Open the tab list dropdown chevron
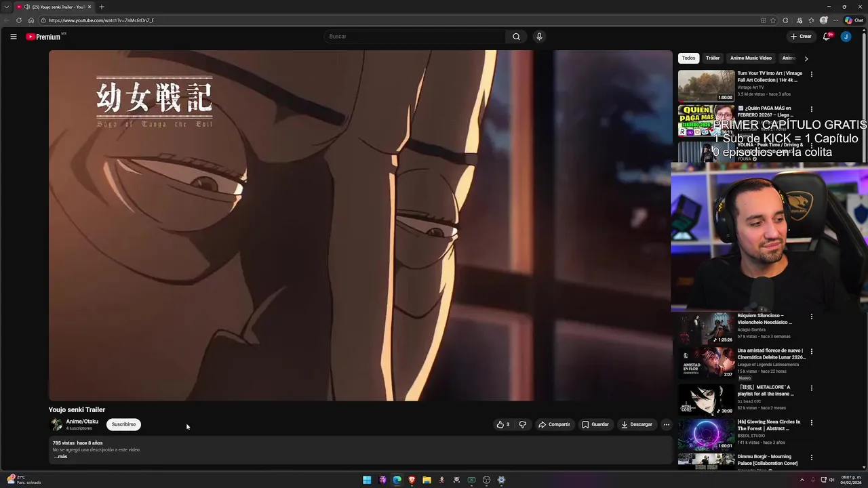Image resolution: width=868 pixels, height=488 pixels. [x=7, y=7]
